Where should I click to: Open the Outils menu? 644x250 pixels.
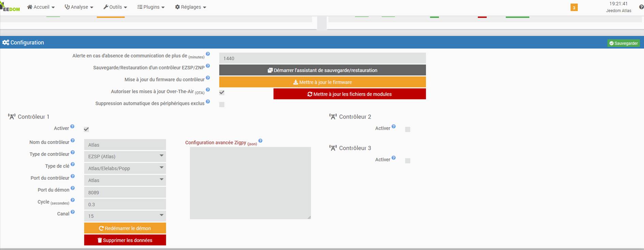pos(115,7)
